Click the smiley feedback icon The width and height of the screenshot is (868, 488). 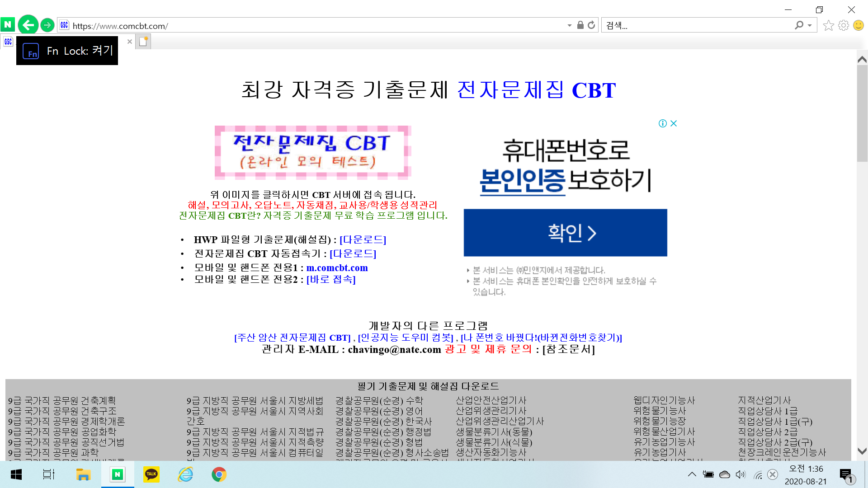(x=858, y=25)
